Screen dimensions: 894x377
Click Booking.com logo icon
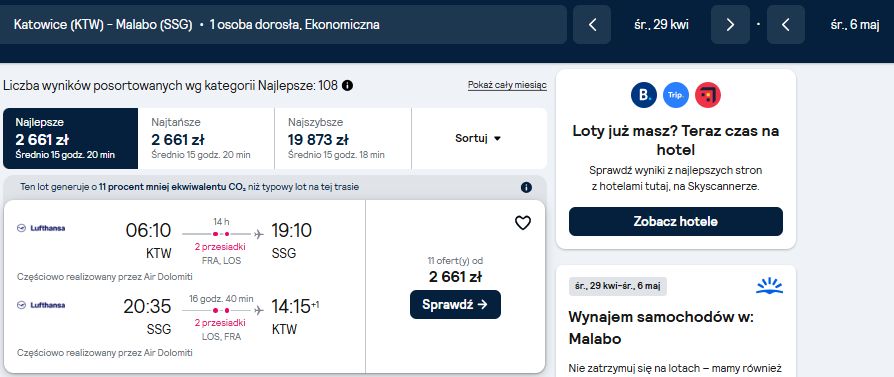point(644,95)
